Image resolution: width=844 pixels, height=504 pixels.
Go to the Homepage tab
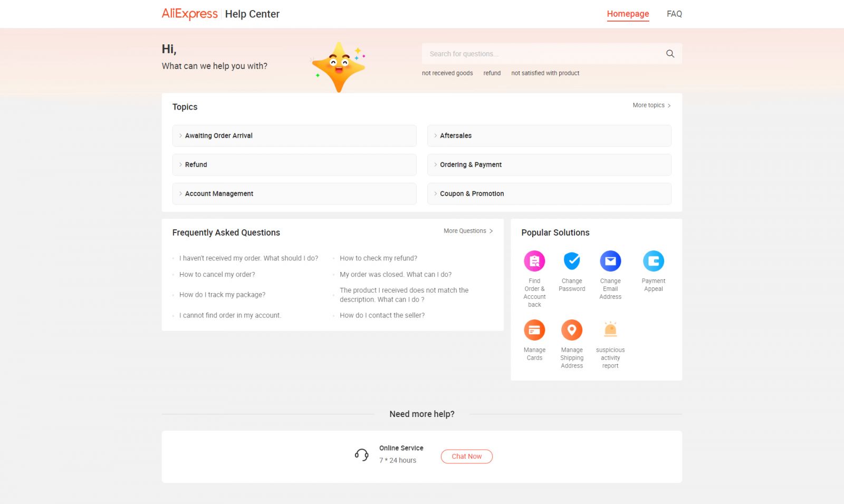628,14
